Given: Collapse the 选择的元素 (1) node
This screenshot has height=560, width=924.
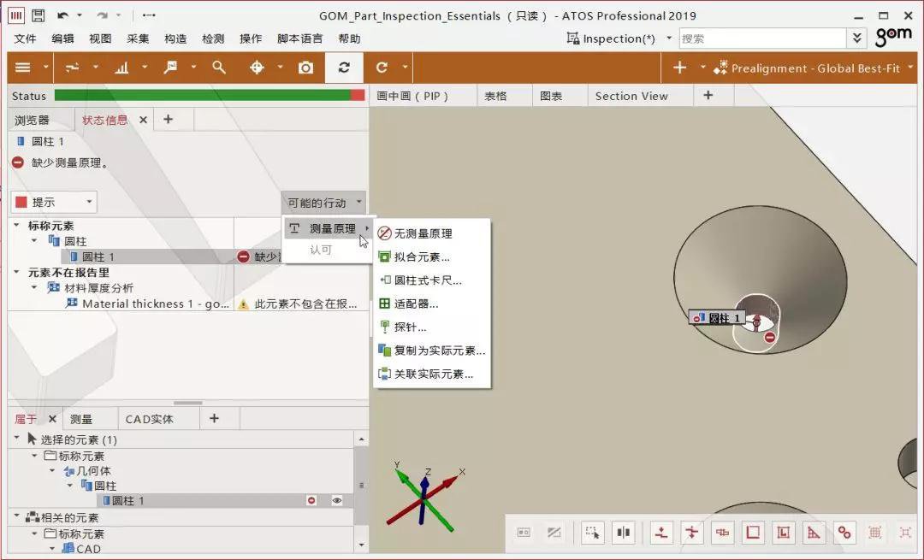Looking at the screenshot, I should click(16, 439).
